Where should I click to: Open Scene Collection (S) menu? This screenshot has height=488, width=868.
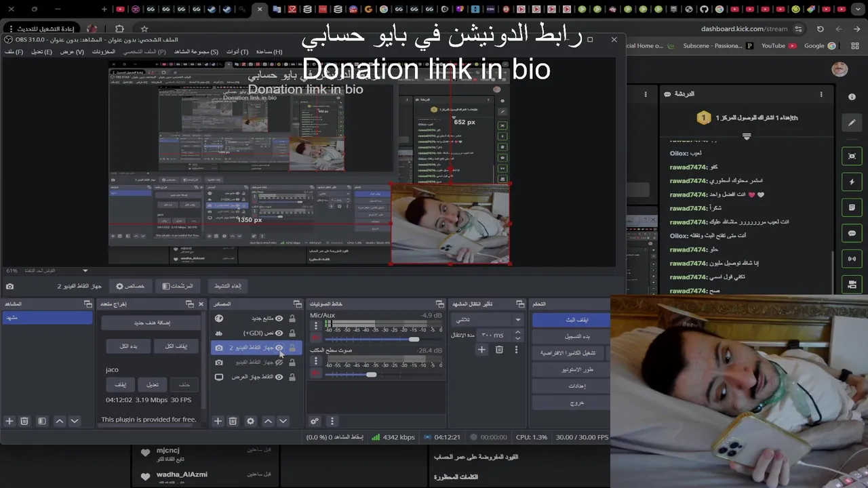(x=196, y=52)
